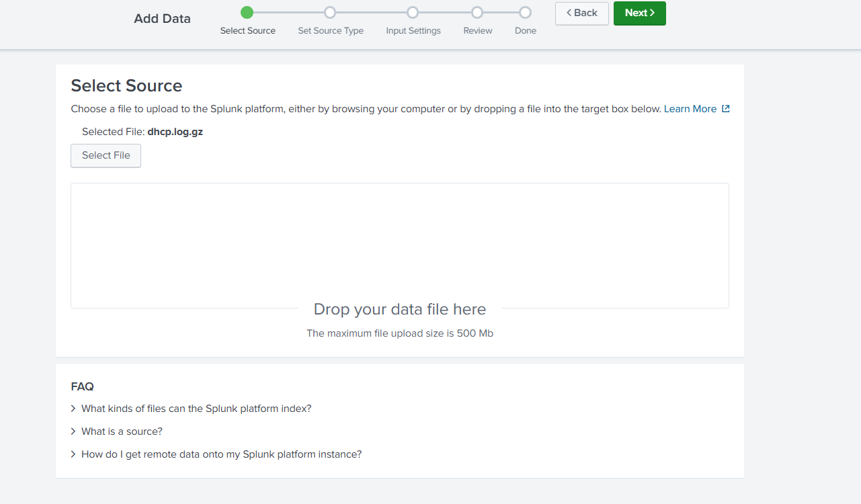Viewport: 861px width, 504px height.
Task: Click the green Next button
Action: pos(639,13)
